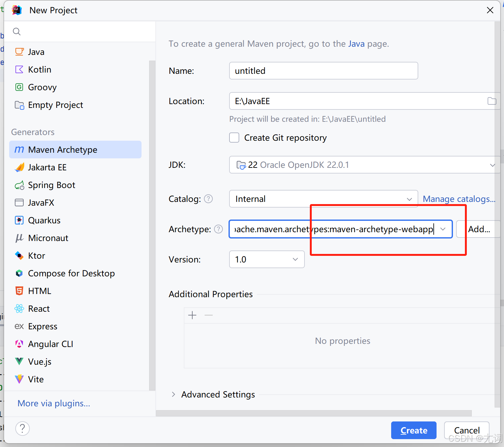Image resolution: width=504 pixels, height=447 pixels.
Task: Click the Empty Project folder icon
Action: pyautogui.click(x=20, y=105)
